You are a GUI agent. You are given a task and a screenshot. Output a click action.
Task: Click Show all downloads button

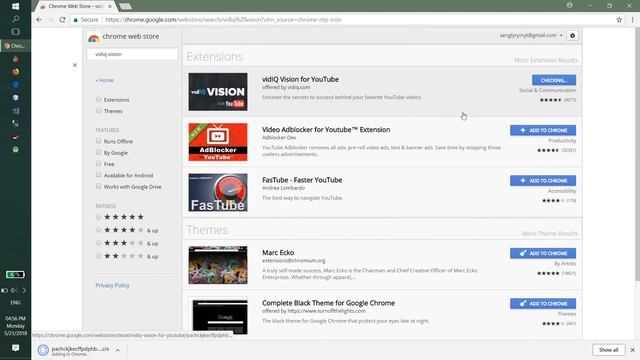click(x=608, y=350)
